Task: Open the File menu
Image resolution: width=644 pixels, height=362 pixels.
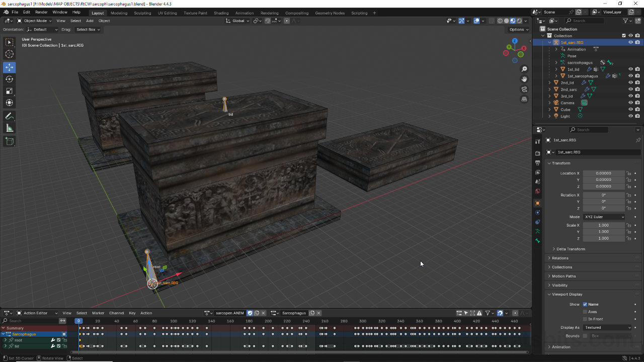Action: (x=15, y=12)
